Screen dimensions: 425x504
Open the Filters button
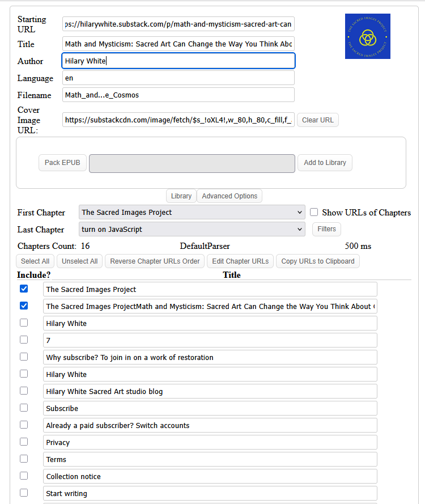click(x=326, y=229)
